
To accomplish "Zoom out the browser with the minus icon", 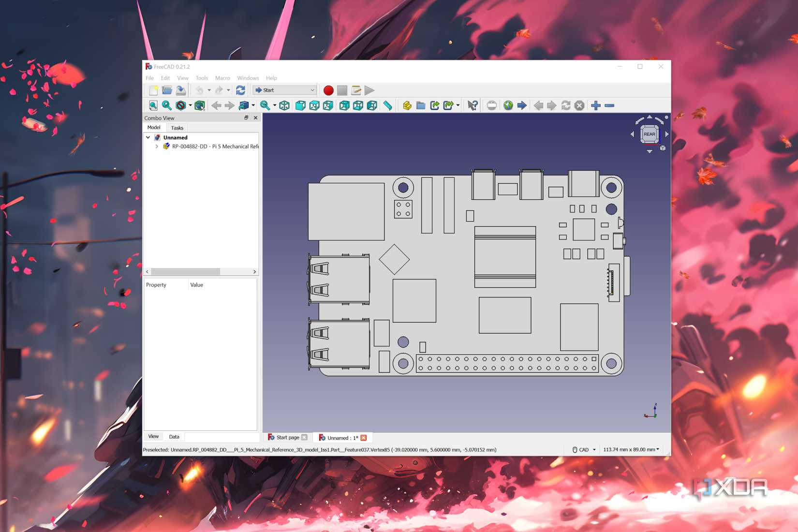I will tap(609, 105).
